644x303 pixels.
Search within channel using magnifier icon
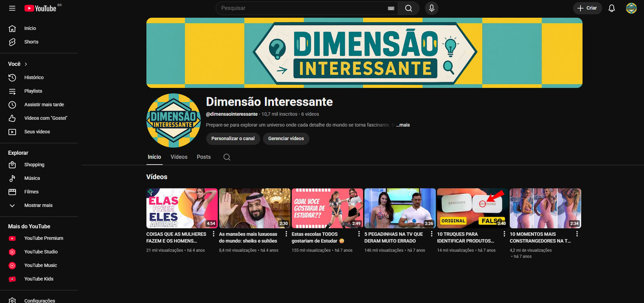click(x=227, y=157)
